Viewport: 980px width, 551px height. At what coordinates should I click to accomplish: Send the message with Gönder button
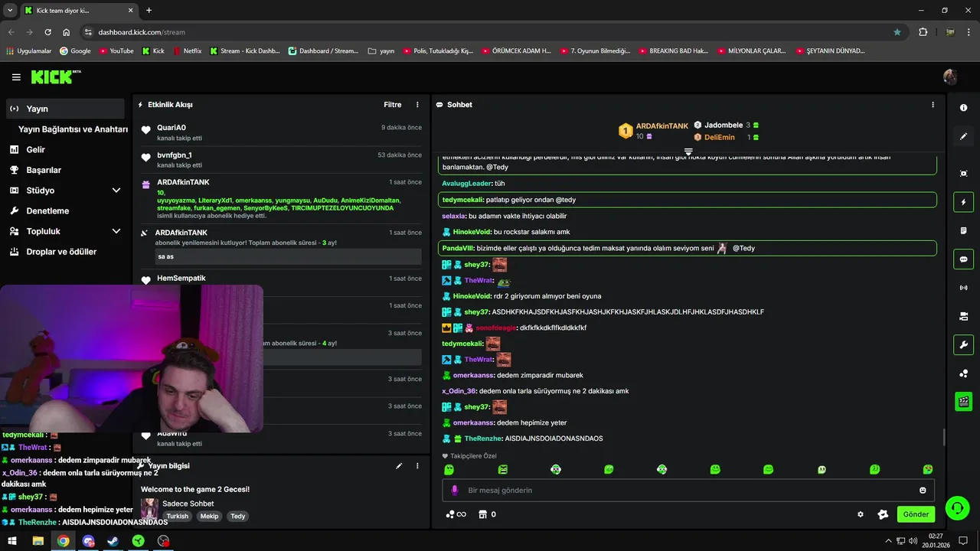916,514
